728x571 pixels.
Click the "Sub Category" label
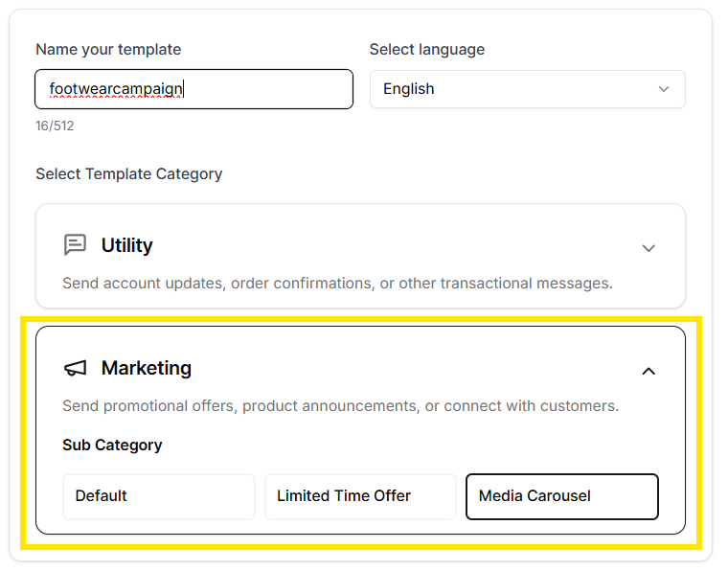(x=112, y=445)
